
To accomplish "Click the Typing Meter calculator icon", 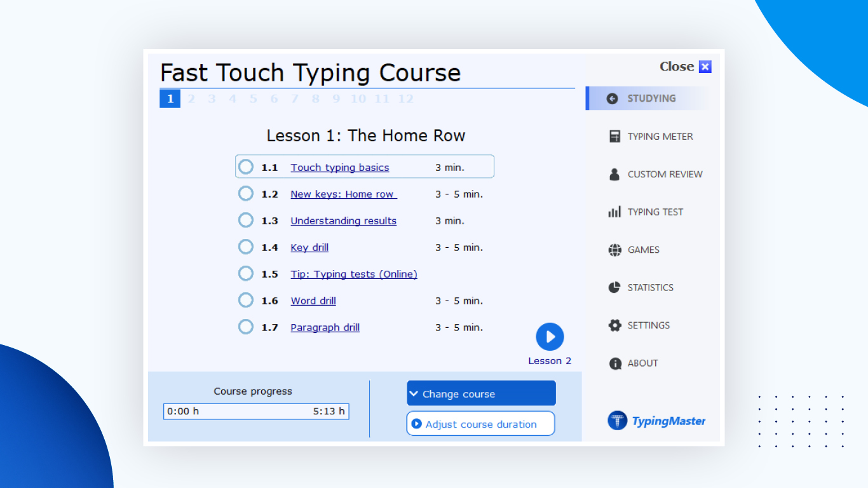I will tap(614, 137).
